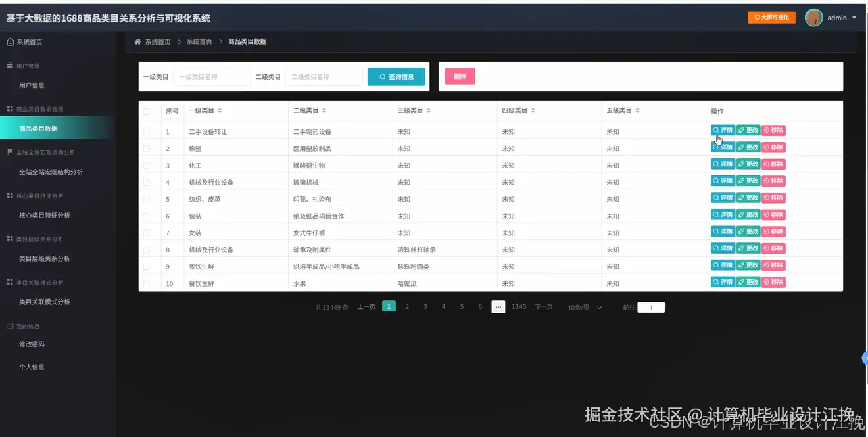Viewport: 868px width, 437px height.
Task: Sort by 二级类目 column arrows
Action: [324, 111]
